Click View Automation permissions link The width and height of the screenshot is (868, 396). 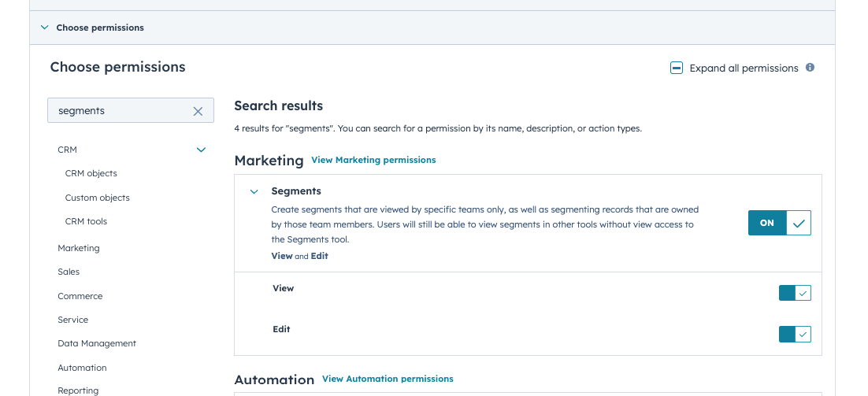(x=388, y=379)
